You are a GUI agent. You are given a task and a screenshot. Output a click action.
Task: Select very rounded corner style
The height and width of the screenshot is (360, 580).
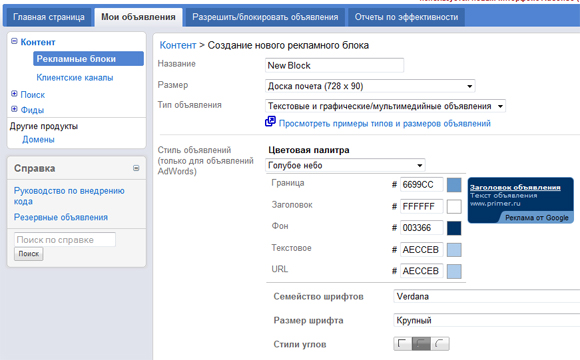pyautogui.click(x=440, y=344)
